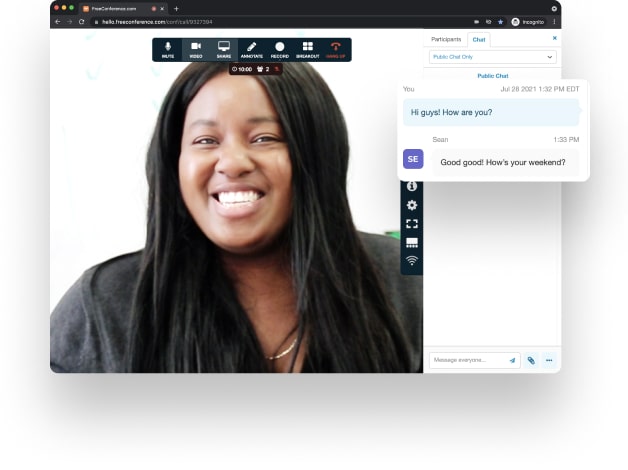Reload the browser page
Image resolution: width=628 pixels, height=470 pixels.
(x=82, y=22)
